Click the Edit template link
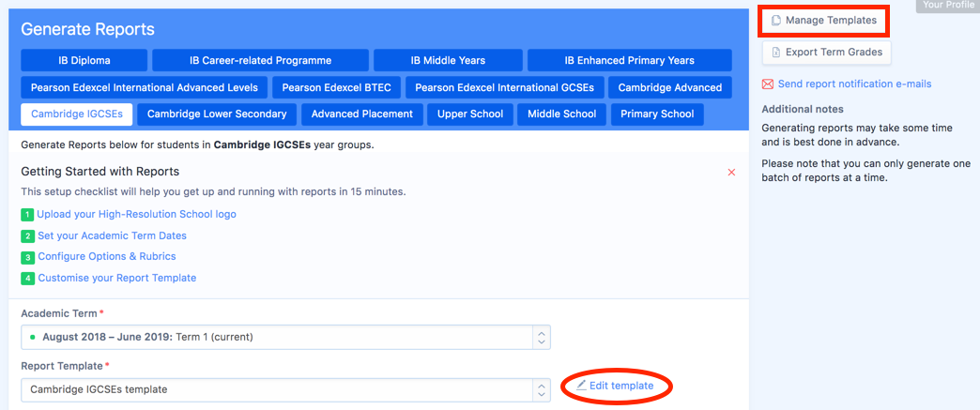Screen dimensions: 980x410 coord(621,386)
